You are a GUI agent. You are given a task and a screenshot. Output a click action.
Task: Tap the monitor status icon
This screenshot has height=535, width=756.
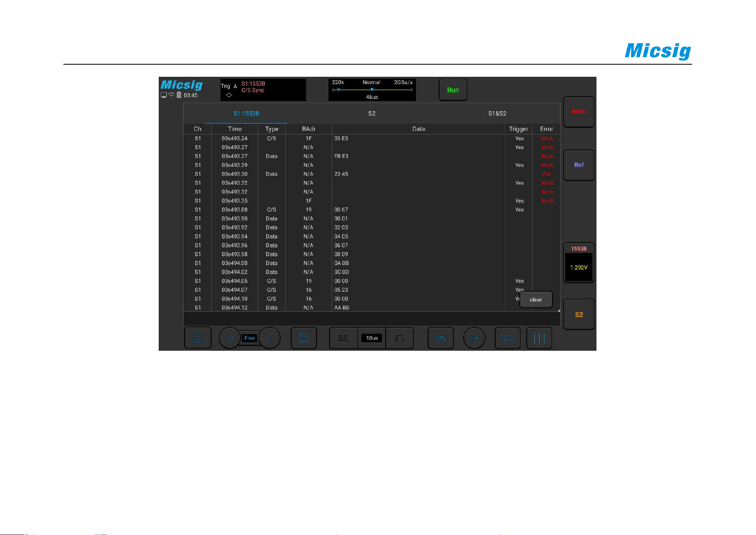point(164,95)
